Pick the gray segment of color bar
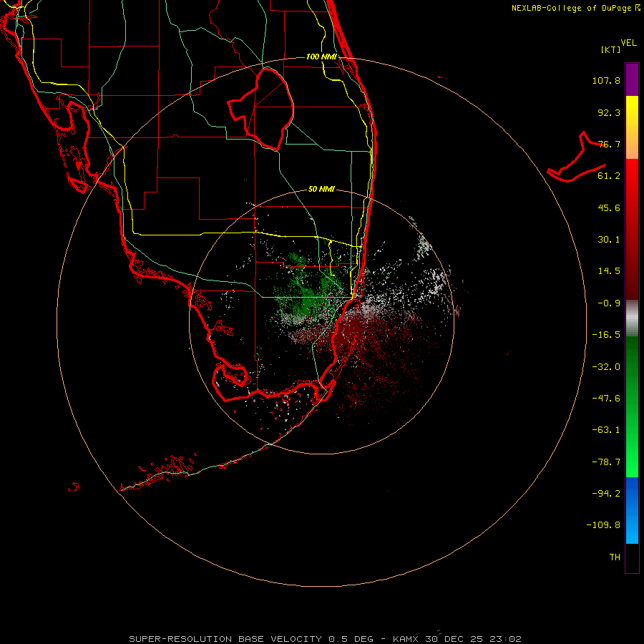Viewport: 644px width, 644px height. point(632,318)
